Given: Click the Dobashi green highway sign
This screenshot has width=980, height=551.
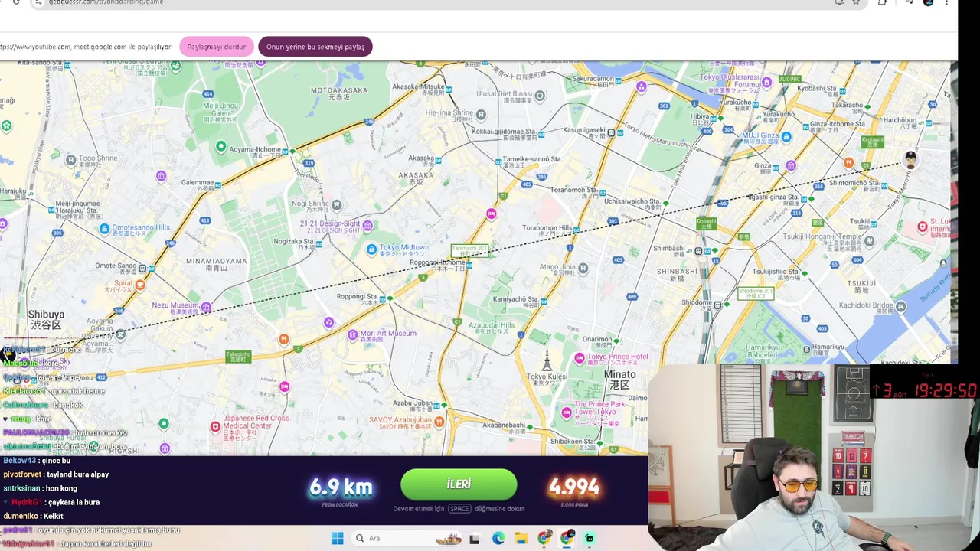Looking at the screenshot, I should 707,223.
